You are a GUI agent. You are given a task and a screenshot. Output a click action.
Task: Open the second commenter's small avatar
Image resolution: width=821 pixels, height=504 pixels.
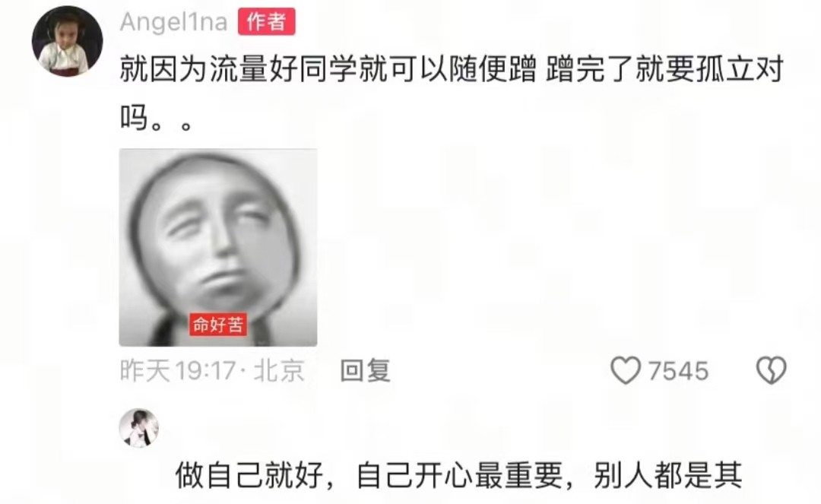click(x=139, y=428)
